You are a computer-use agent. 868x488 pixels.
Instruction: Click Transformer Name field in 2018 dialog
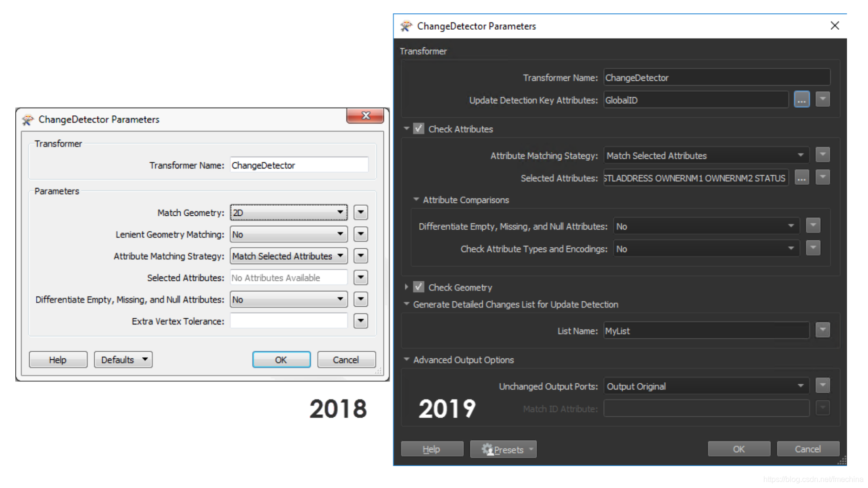point(299,165)
